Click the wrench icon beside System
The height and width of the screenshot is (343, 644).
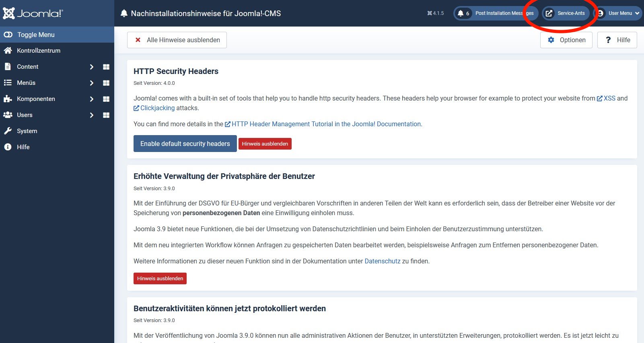pyautogui.click(x=8, y=131)
